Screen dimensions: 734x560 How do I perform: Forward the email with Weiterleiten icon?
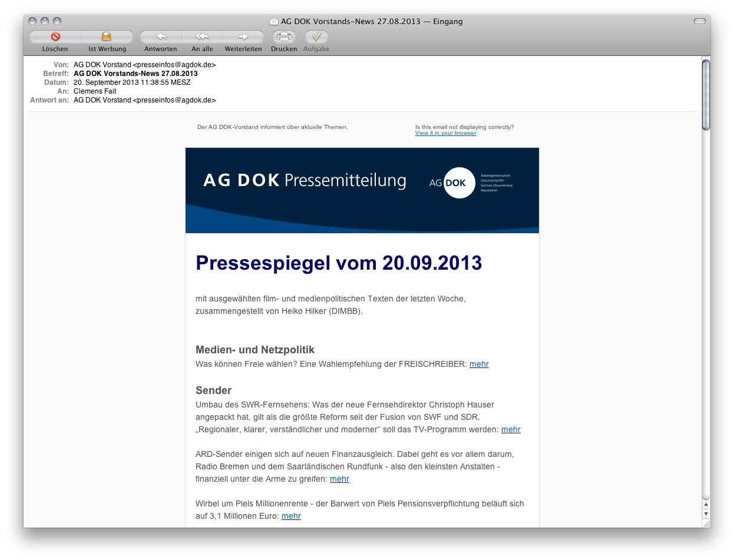point(243,37)
